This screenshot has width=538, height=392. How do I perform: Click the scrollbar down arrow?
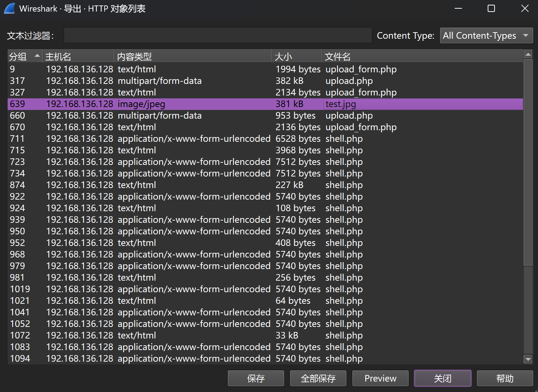coord(528,359)
